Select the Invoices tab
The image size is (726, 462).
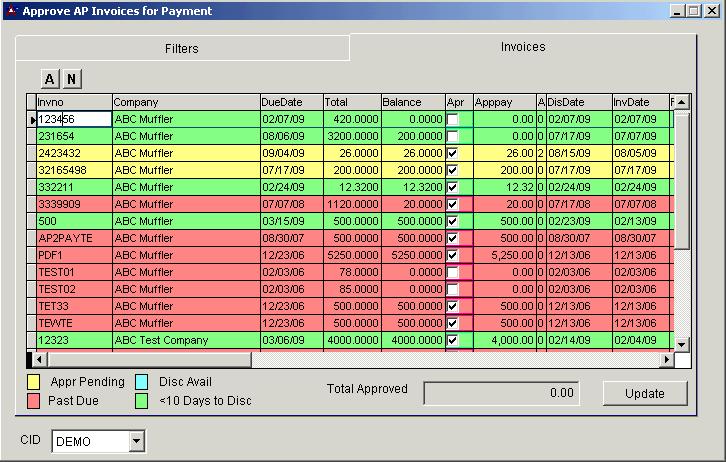click(522, 47)
